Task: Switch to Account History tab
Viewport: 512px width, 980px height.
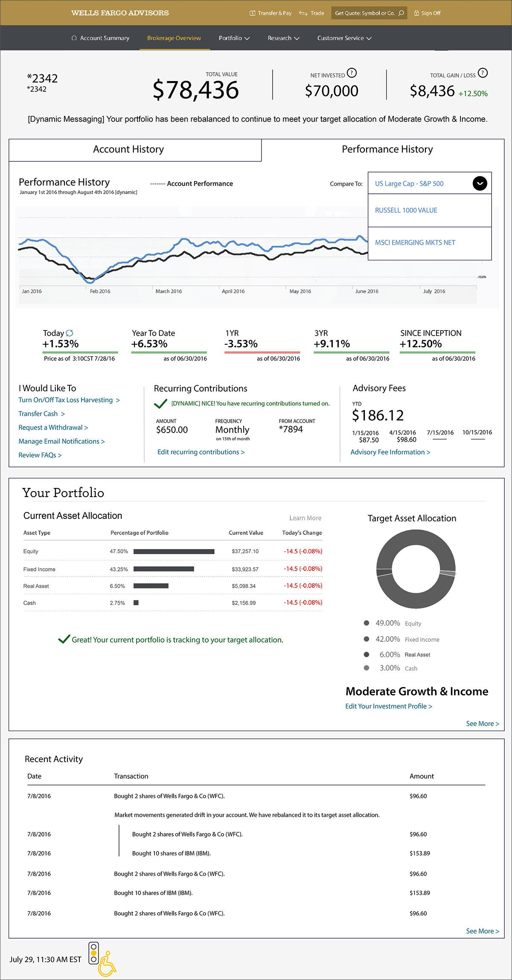Action: pyautogui.click(x=135, y=150)
